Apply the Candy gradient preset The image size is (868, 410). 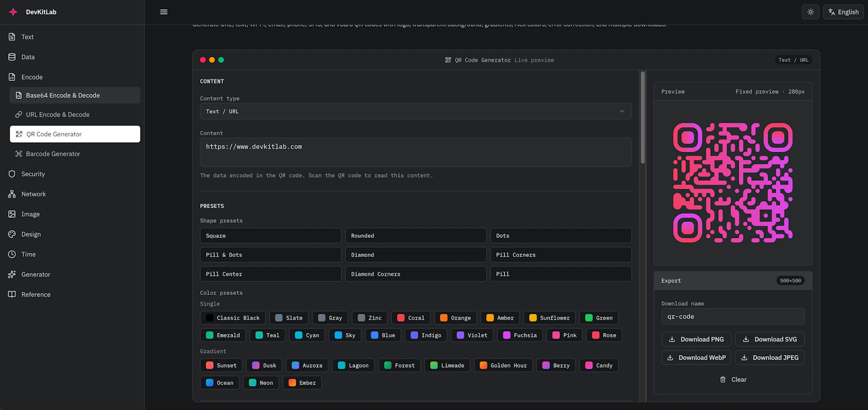[599, 365]
